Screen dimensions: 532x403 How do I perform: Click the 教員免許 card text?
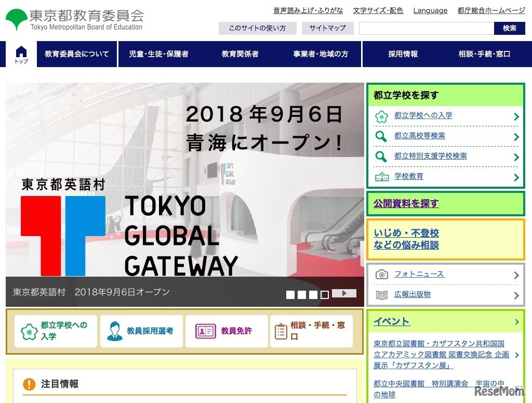[x=236, y=331]
